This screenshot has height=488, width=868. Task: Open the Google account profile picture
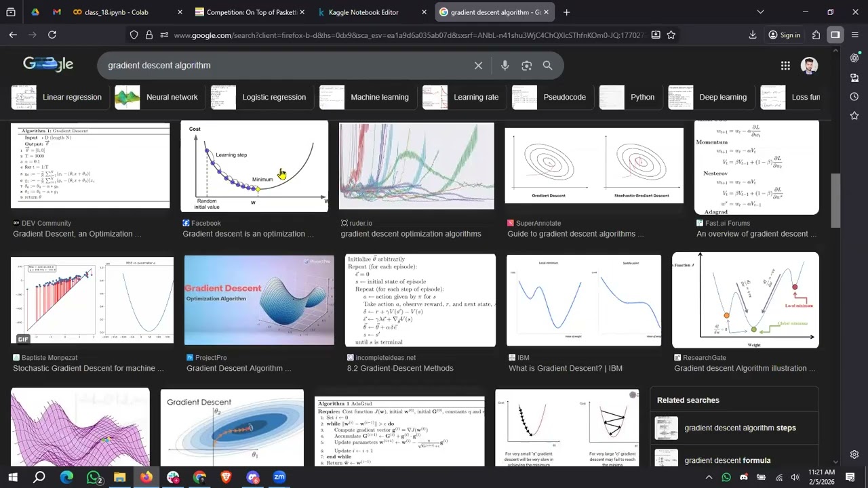809,66
